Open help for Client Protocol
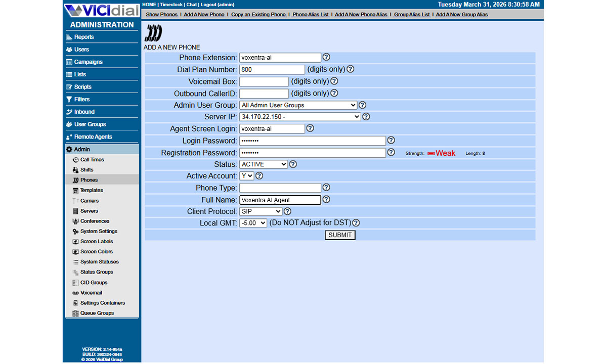This screenshot has height=364, width=607. click(287, 211)
